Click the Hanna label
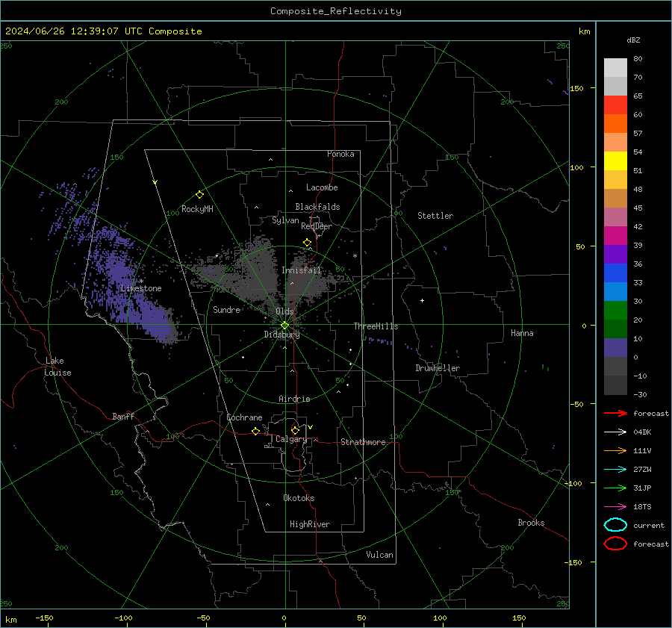 522,332
